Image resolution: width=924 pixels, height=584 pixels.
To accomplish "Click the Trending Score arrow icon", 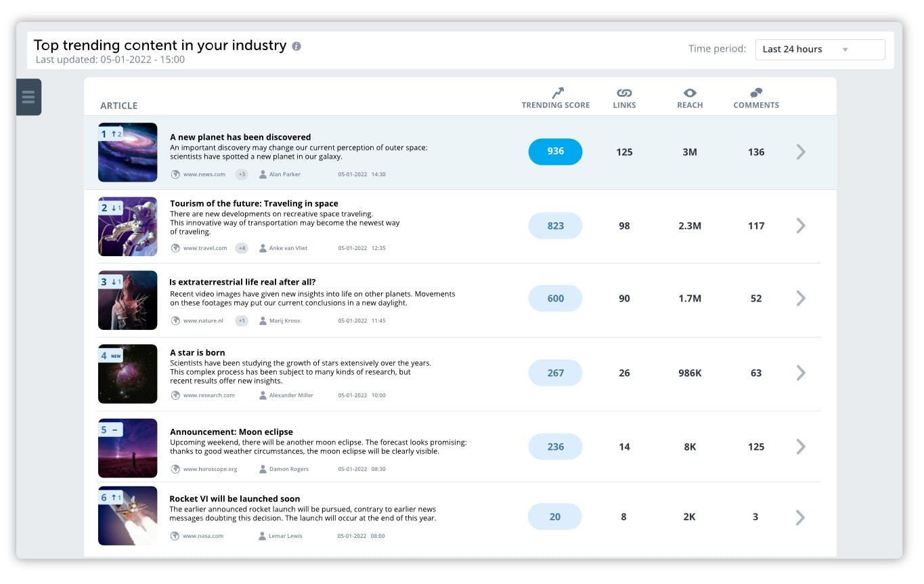I will [557, 93].
